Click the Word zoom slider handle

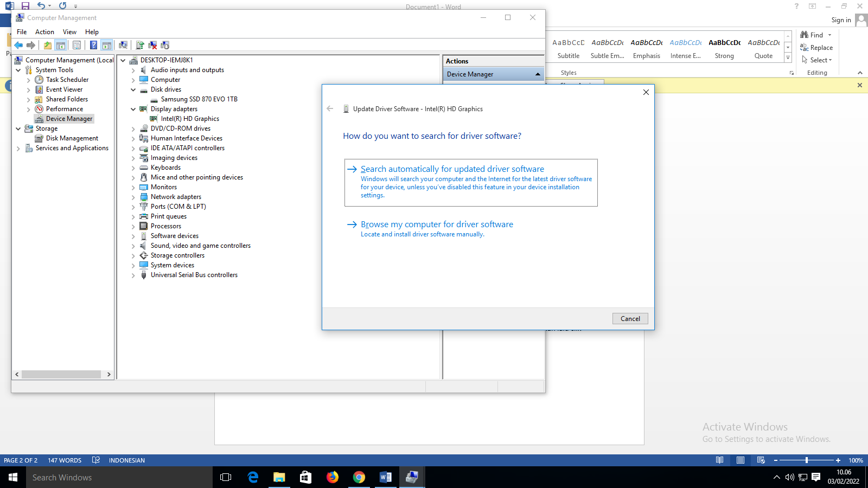(x=807, y=460)
